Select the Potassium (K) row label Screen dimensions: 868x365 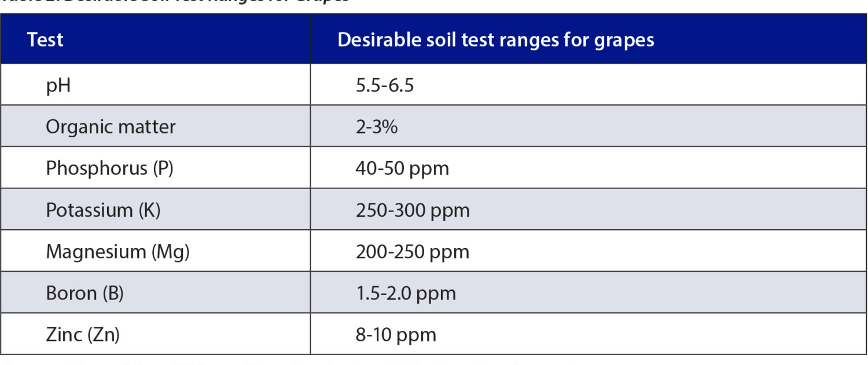pyautogui.click(x=103, y=210)
